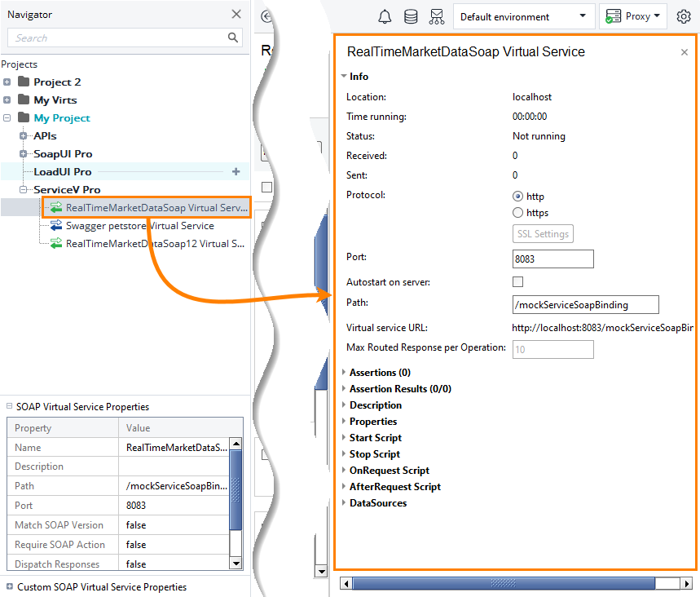The image size is (700, 597).
Task: Expand the AfterRequest Script section
Action: coord(343,486)
